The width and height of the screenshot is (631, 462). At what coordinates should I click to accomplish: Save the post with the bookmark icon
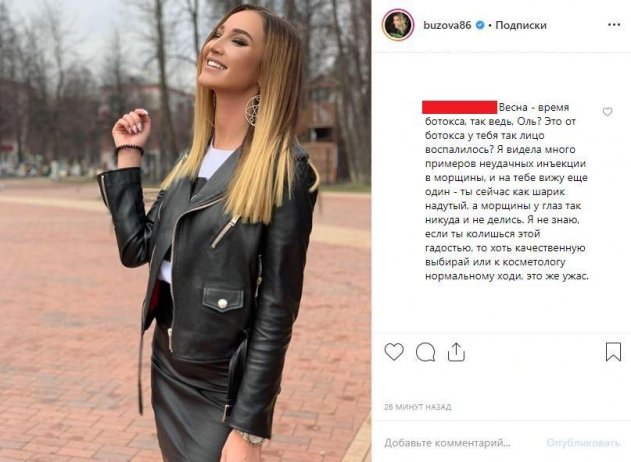pyautogui.click(x=613, y=352)
